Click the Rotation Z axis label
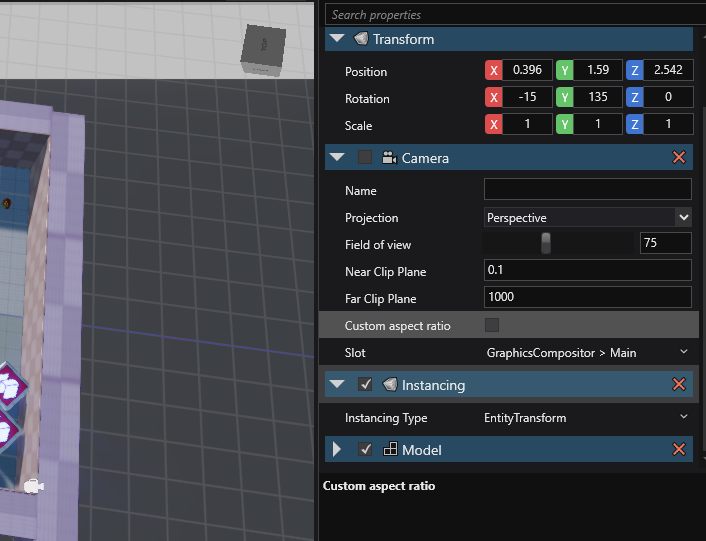The height and width of the screenshot is (541, 706). click(x=635, y=97)
